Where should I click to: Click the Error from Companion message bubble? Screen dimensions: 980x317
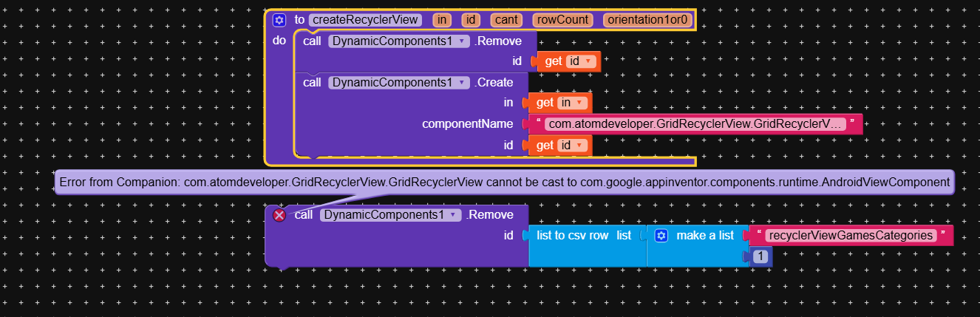coord(503,182)
